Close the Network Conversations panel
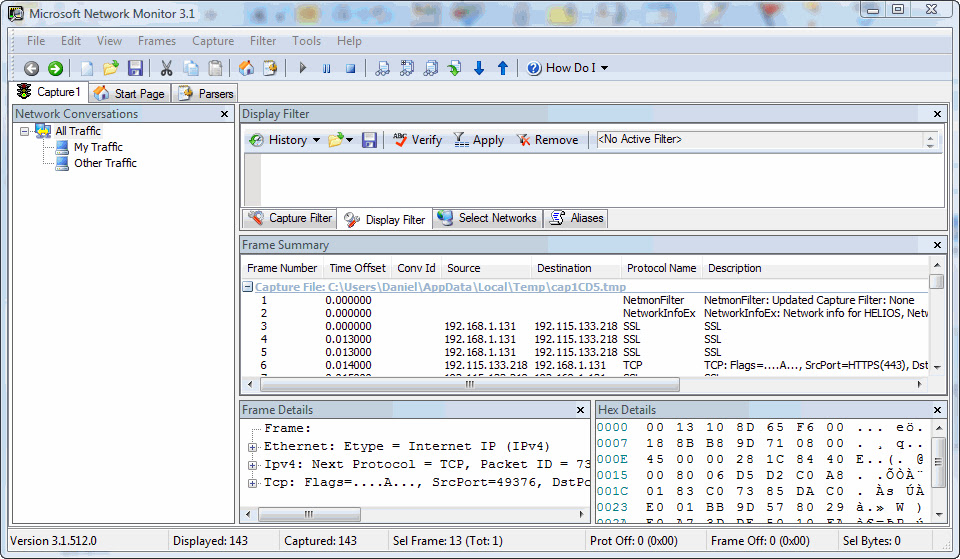 [224, 114]
